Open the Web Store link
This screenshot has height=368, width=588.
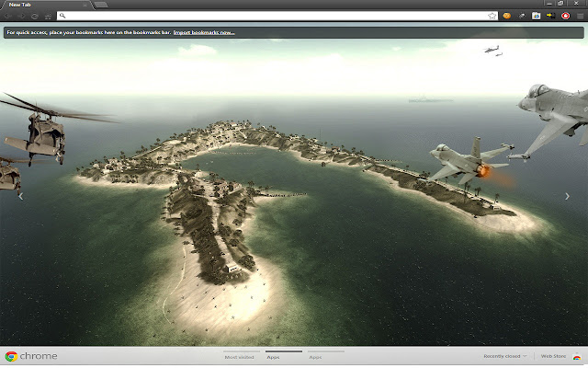(x=553, y=356)
